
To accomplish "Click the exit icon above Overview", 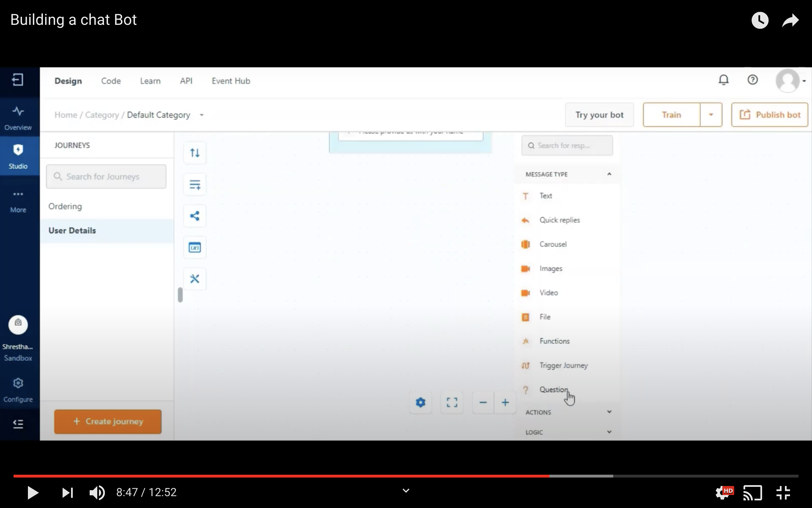I will click(x=17, y=80).
